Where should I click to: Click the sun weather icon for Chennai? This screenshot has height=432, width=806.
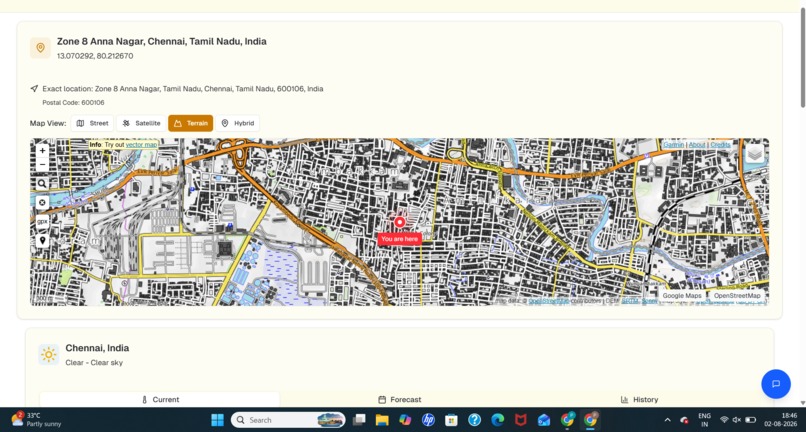point(48,354)
